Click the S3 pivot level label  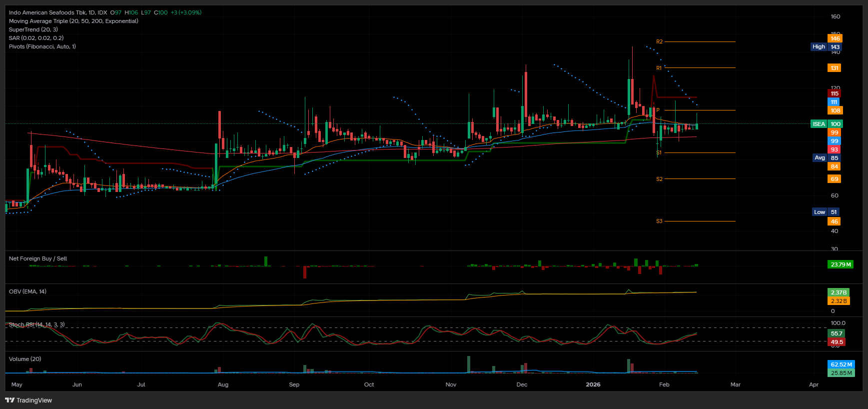(659, 221)
